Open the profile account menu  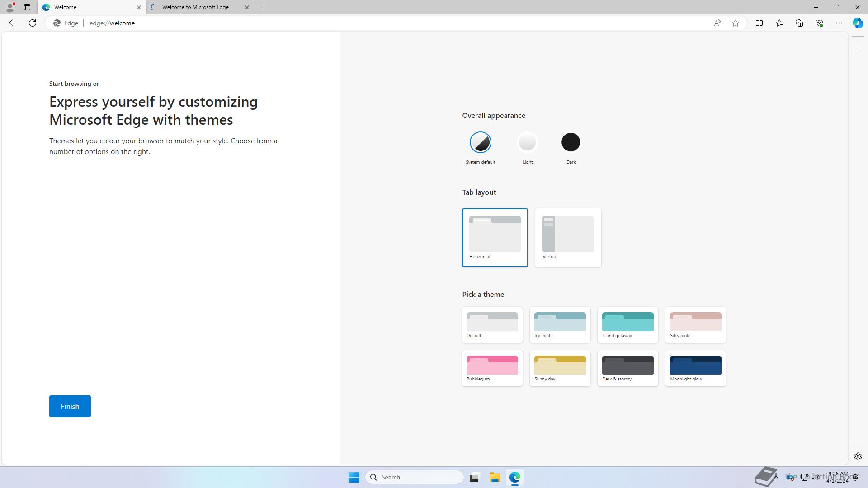pyautogui.click(x=10, y=7)
